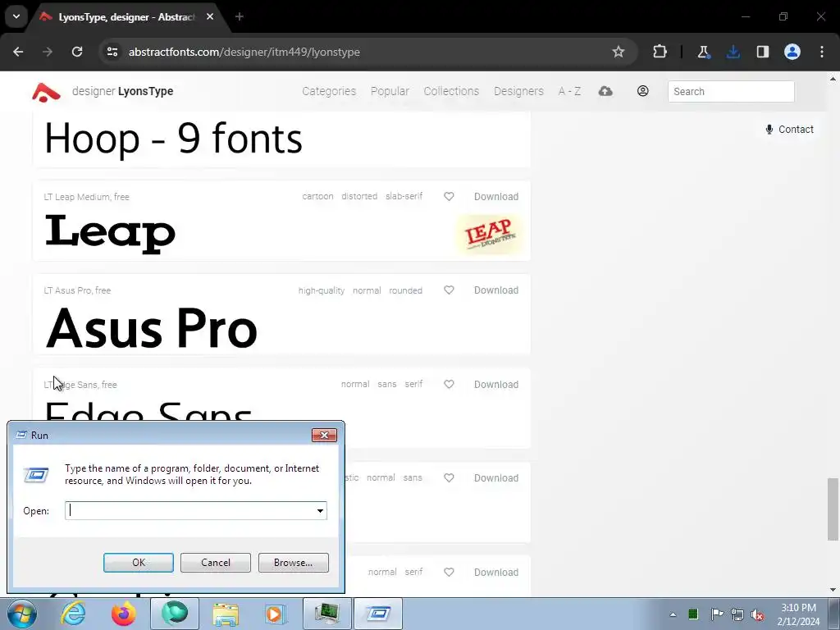The width and height of the screenshot is (840, 630).
Task: Select the cartoon tag
Action: point(317,197)
